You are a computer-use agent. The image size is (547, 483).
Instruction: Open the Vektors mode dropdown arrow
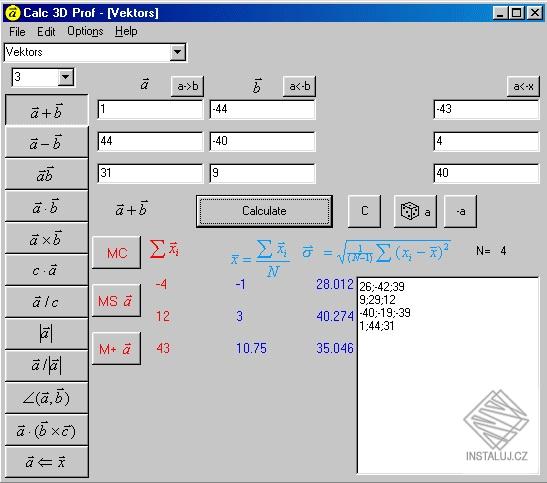[x=178, y=53]
